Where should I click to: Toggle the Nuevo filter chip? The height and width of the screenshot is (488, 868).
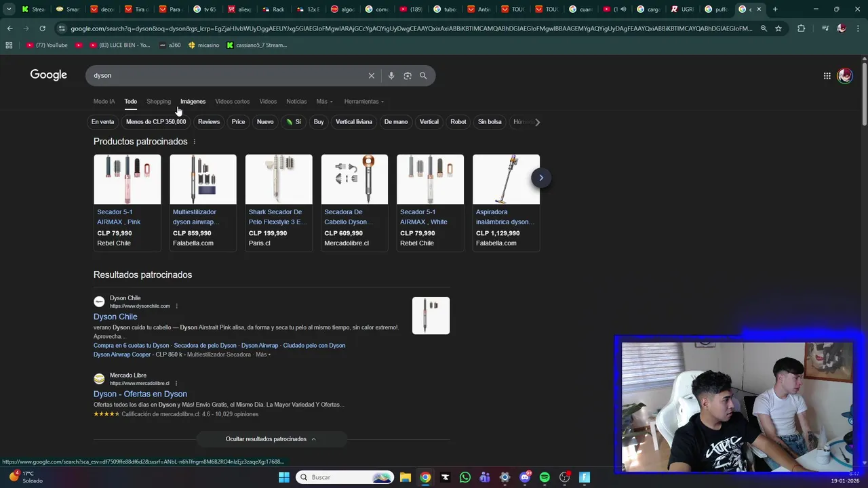point(265,122)
